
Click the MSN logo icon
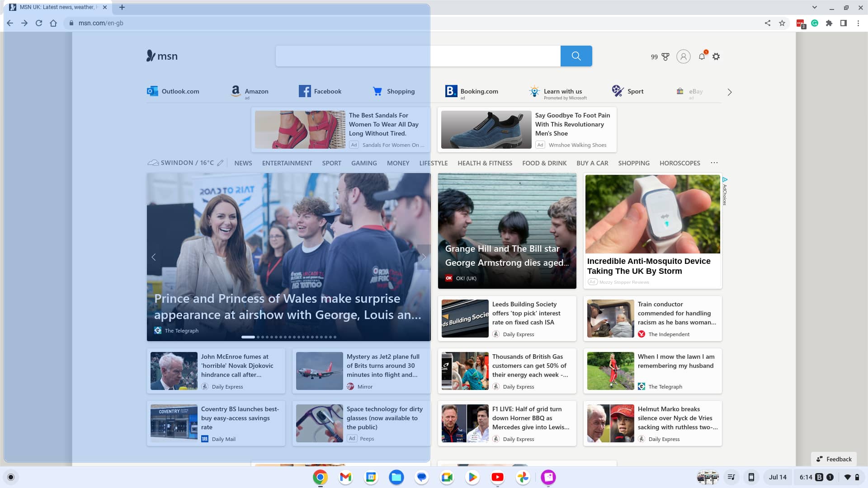coord(151,56)
